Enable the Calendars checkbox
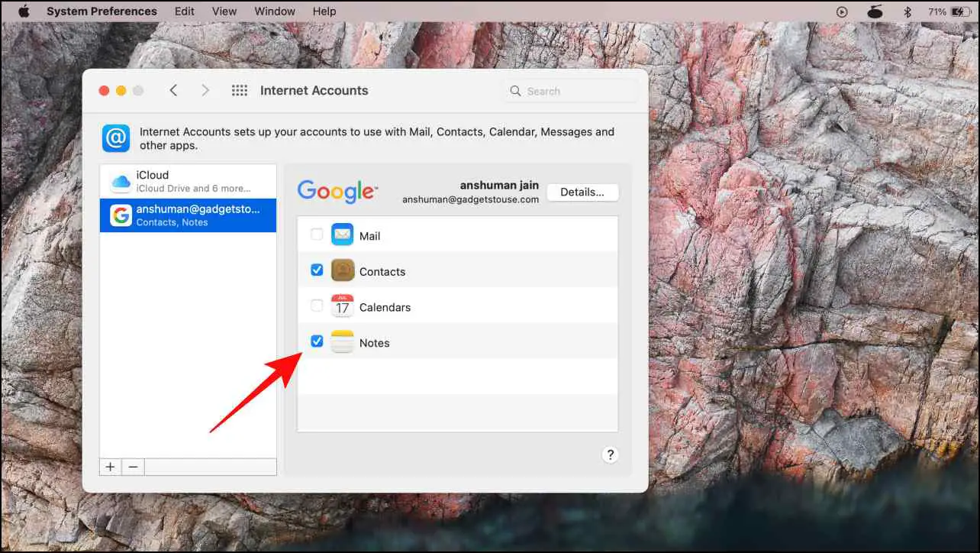Viewport: 980px width, 553px height. (x=317, y=306)
